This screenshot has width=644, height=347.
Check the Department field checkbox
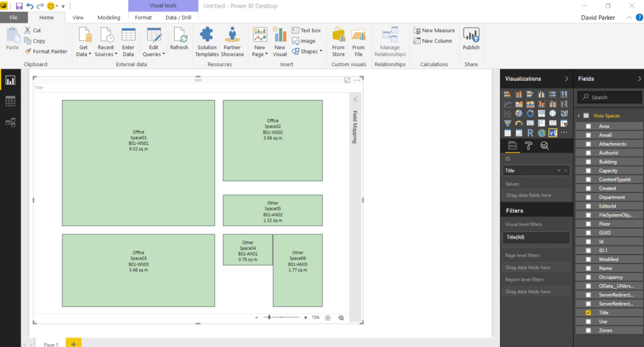point(588,197)
